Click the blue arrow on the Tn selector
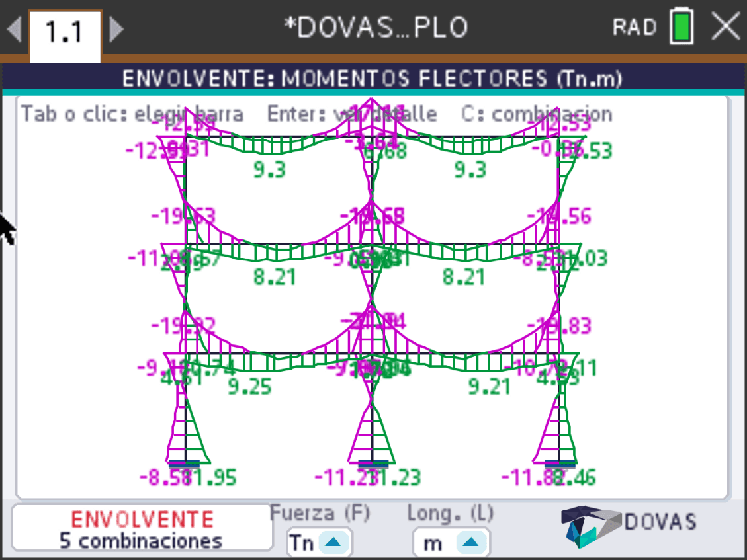The width and height of the screenshot is (747, 560). click(x=333, y=542)
